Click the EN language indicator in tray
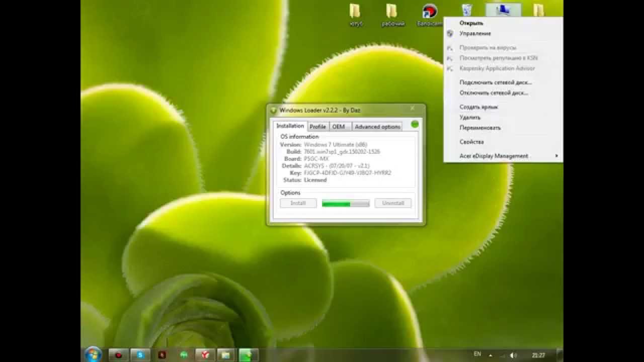The height and width of the screenshot is (362, 644). tap(477, 354)
